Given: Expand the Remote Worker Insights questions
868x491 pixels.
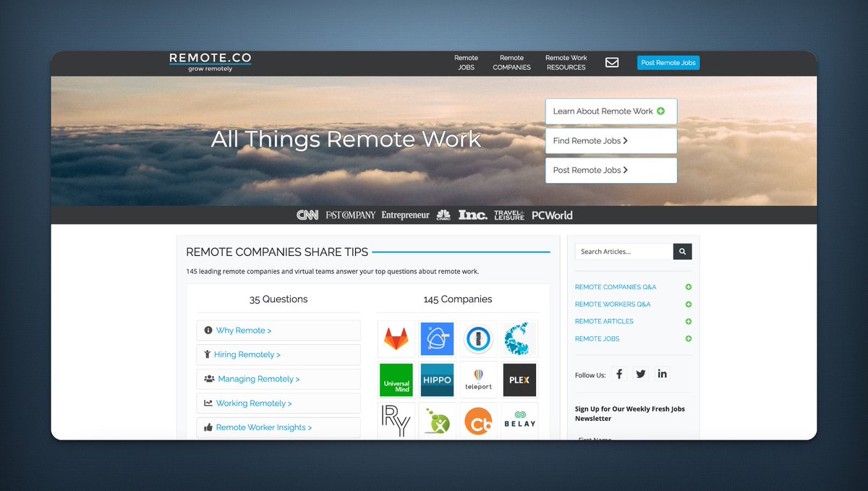Looking at the screenshot, I should (x=278, y=427).
